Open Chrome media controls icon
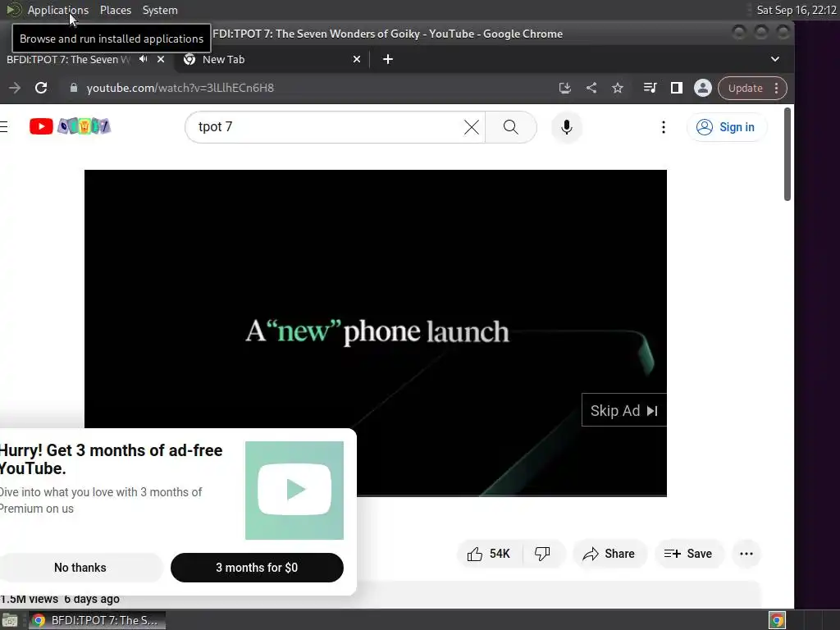The image size is (840, 630). click(650, 88)
